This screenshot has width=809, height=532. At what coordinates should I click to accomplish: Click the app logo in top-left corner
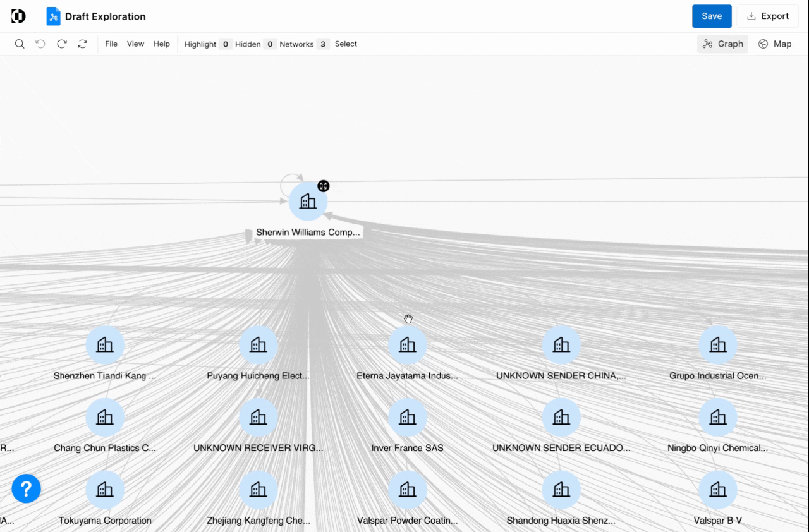click(x=19, y=16)
